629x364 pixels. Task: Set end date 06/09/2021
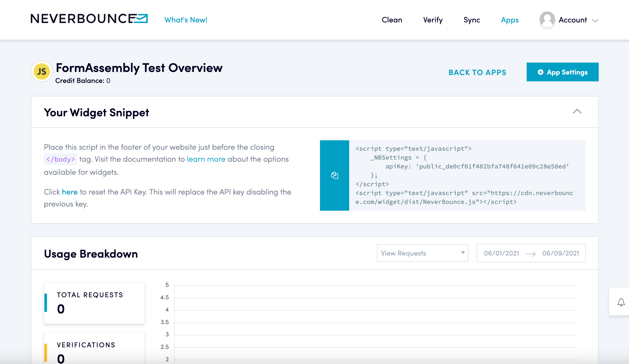(561, 253)
